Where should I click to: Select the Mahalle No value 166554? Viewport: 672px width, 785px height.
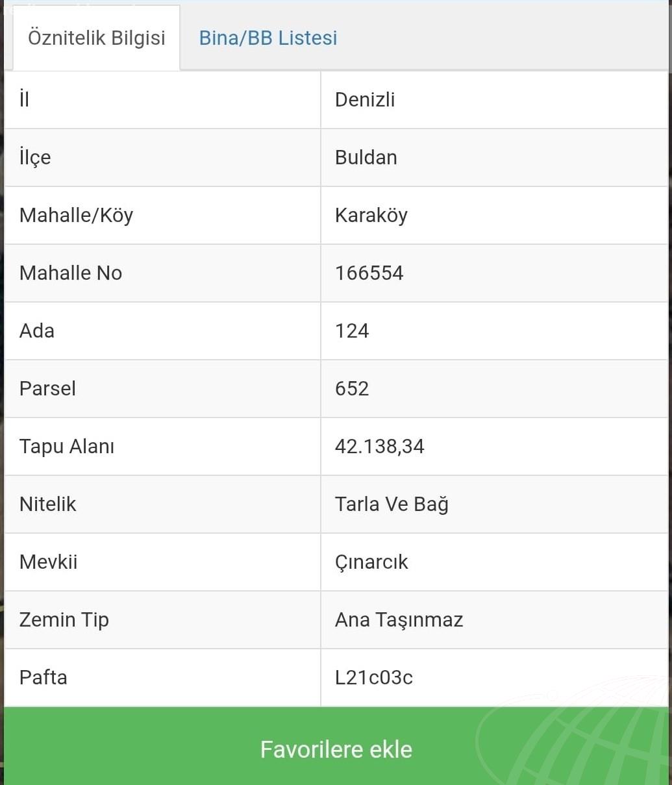click(369, 273)
